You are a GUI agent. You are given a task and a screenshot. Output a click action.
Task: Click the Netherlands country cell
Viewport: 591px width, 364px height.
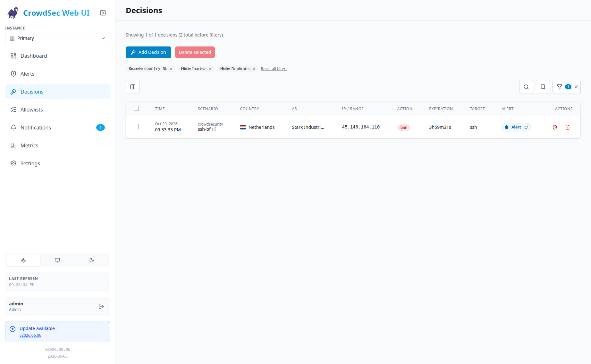pyautogui.click(x=257, y=127)
